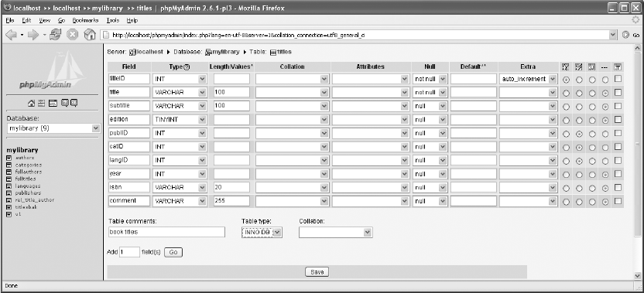Click the Index column header icon
Viewport: 644px width, 293px height.
(579, 66)
